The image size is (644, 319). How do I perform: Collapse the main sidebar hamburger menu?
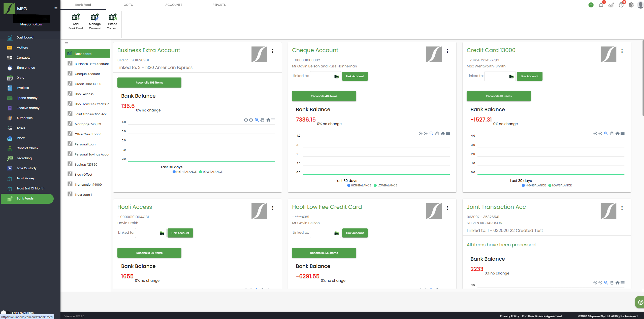click(56, 8)
